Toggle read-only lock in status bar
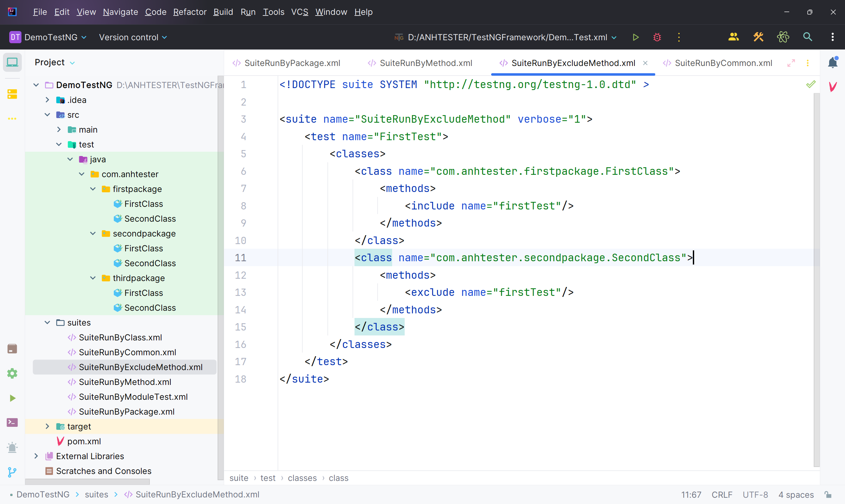The height and width of the screenshot is (504, 845). tap(828, 494)
